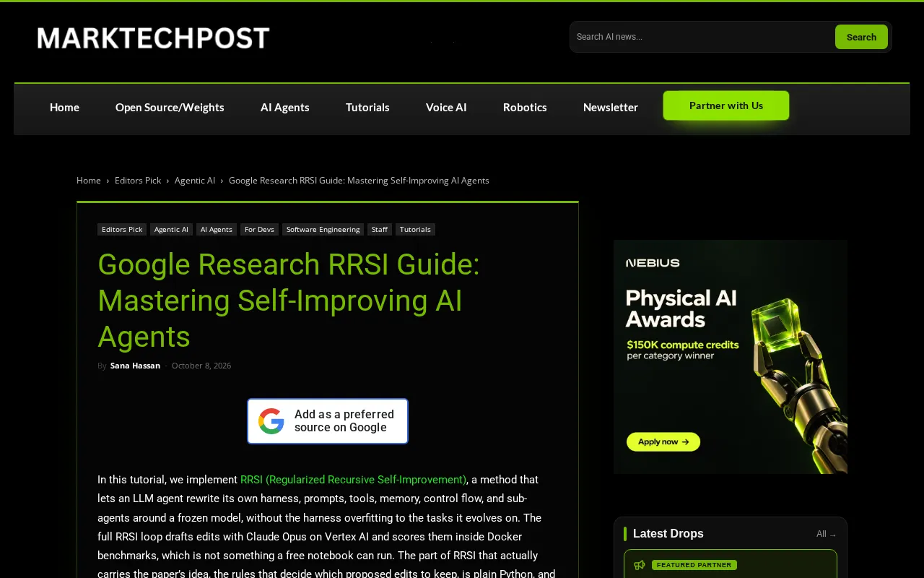Screen dimensions: 924x578
Task: Click Apply now in the Nebius ad
Action: 663,441
